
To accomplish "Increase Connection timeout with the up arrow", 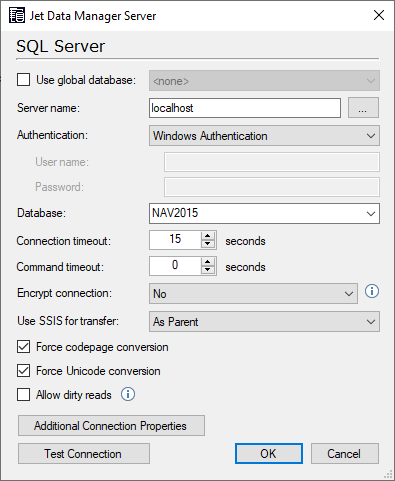I will tap(208, 236).
